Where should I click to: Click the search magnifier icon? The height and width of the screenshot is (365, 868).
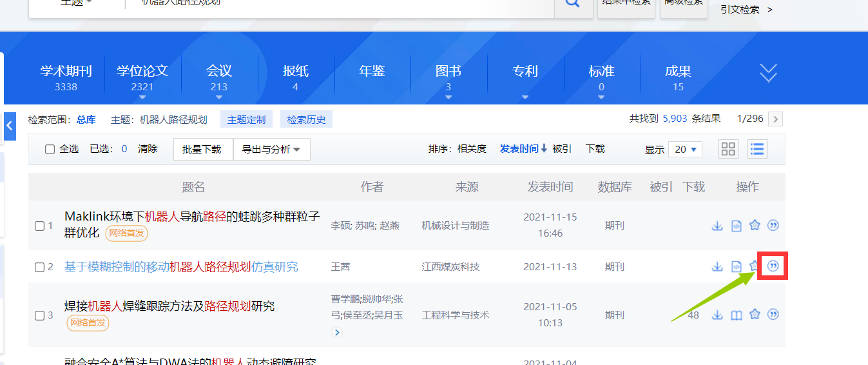pos(573,3)
